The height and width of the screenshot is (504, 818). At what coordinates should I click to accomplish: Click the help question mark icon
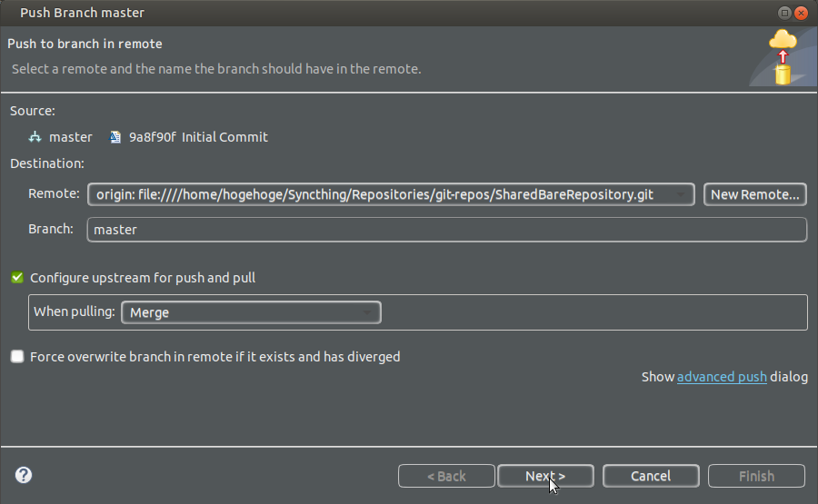coord(24,475)
